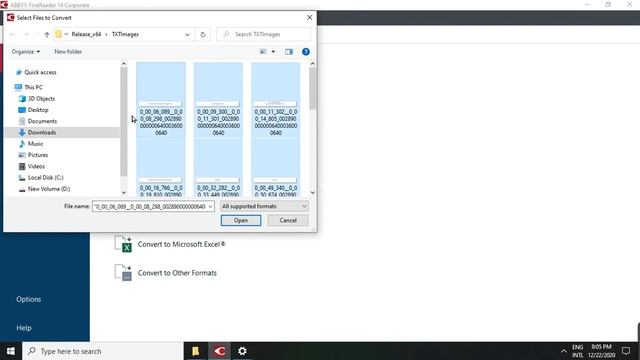Show hidden system tray icons

[564, 351]
